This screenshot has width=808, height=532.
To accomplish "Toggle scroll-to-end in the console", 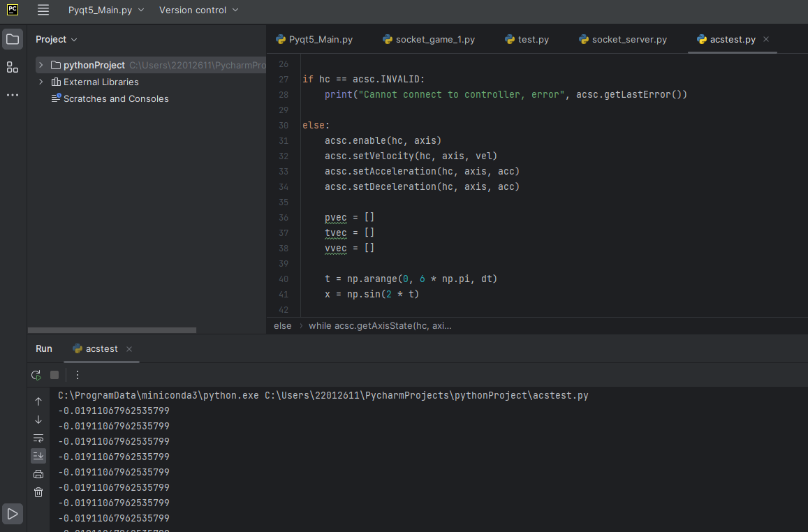I will (x=38, y=455).
